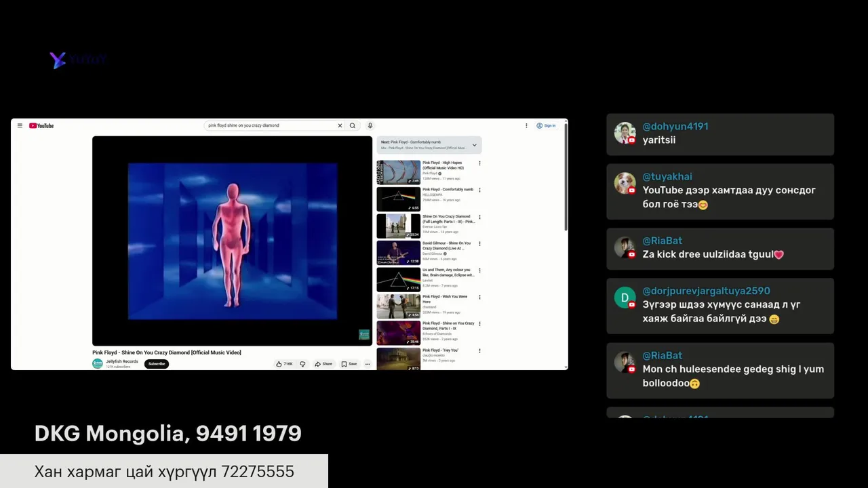Viewport: 868px width, 488px height.
Task: Open the Comfortably numb prism thumbnail
Action: [x=399, y=199]
